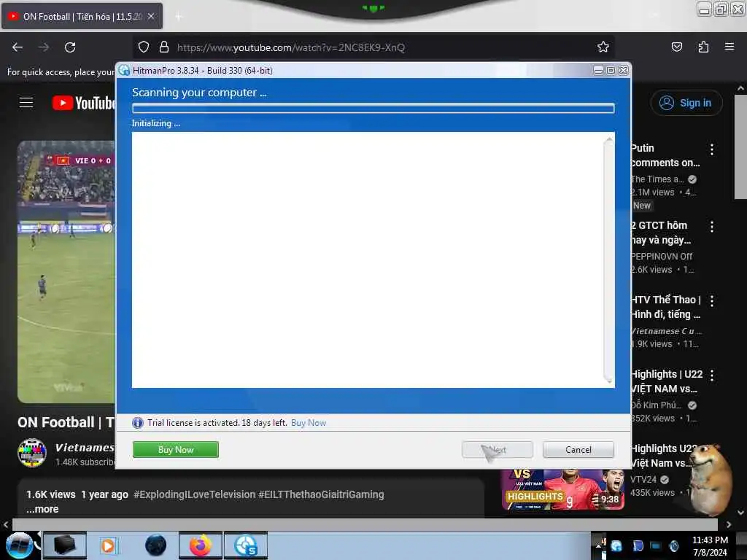
Task: Open a new Firefox tab
Action: (x=179, y=17)
